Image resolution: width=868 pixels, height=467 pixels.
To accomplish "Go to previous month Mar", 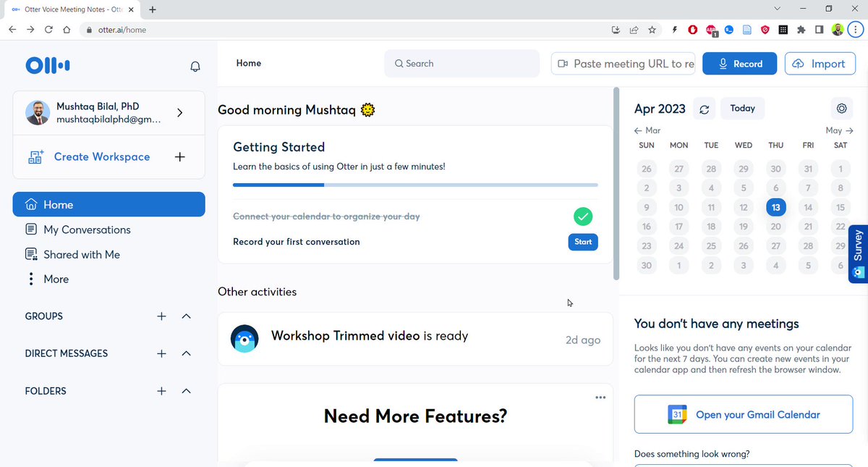I will 647,130.
